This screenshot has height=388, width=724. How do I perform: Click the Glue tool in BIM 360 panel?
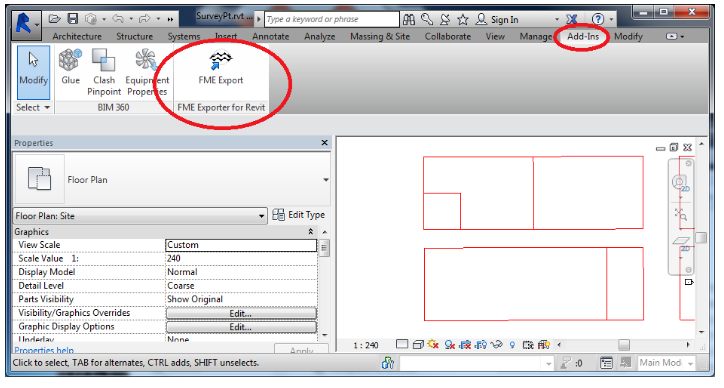pos(70,67)
